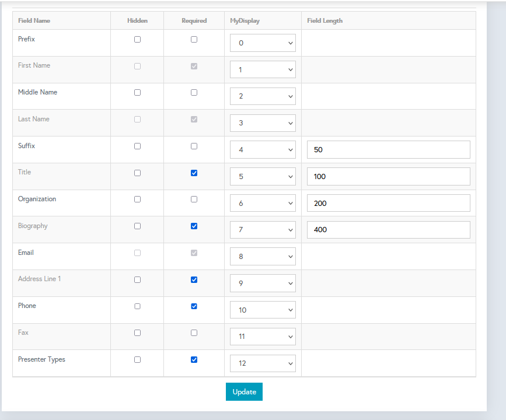506x420 pixels.
Task: Toggle Hidden checkbox for Organization
Action: [137, 199]
